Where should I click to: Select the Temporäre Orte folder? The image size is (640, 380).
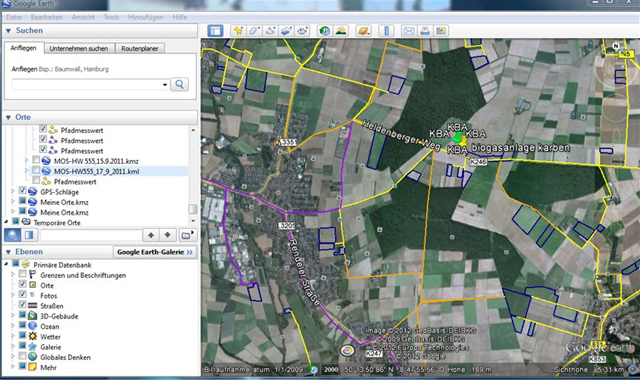pos(57,223)
